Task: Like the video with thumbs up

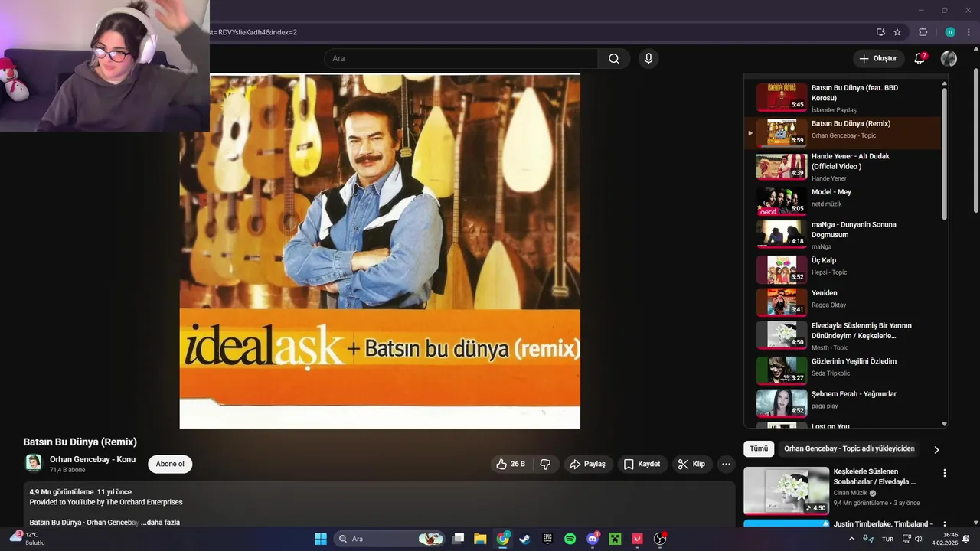Action: point(511,464)
